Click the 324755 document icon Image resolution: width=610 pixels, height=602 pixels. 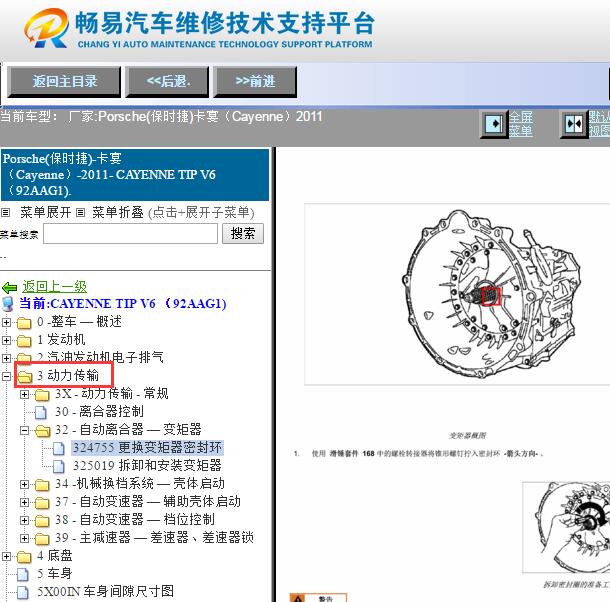pyautogui.click(x=59, y=448)
